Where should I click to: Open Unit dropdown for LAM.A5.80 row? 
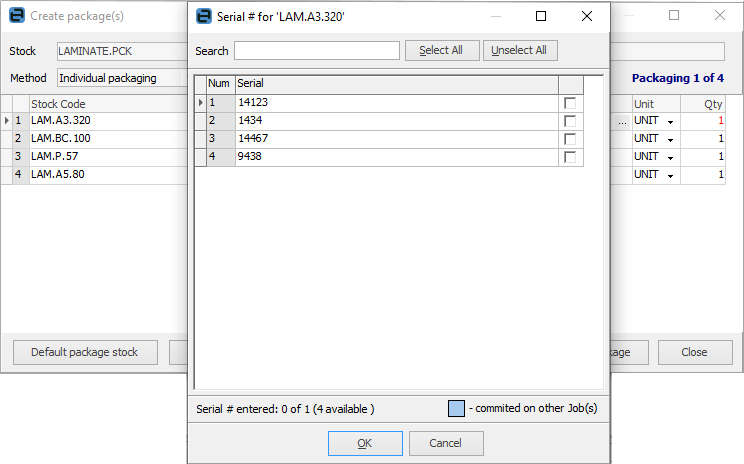tap(670, 176)
